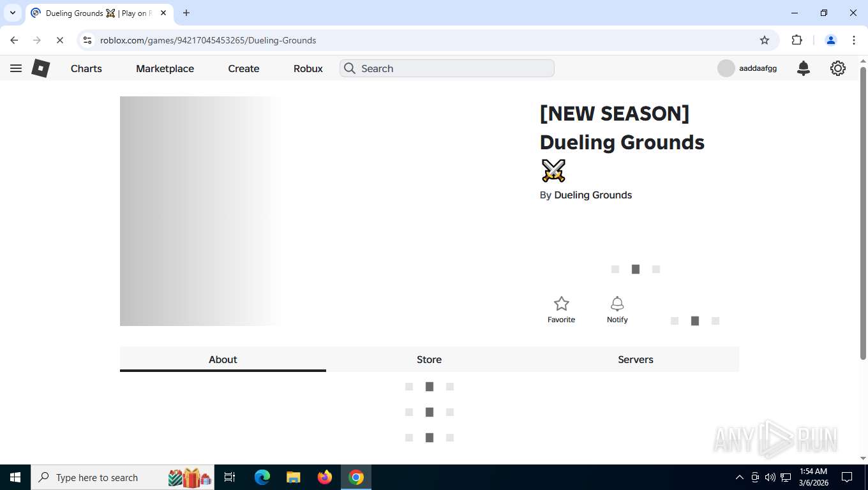The image size is (868, 490).
Task: Open the Robux page
Action: [308, 68]
